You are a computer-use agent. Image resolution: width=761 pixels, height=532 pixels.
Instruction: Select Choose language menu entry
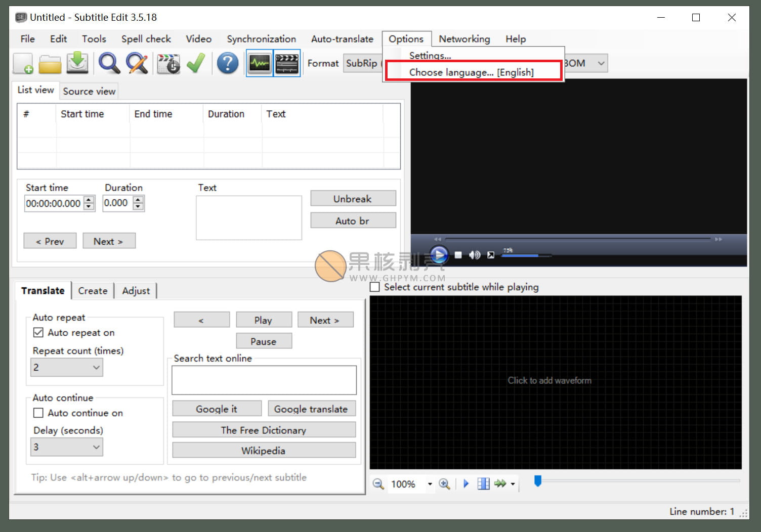[471, 72]
